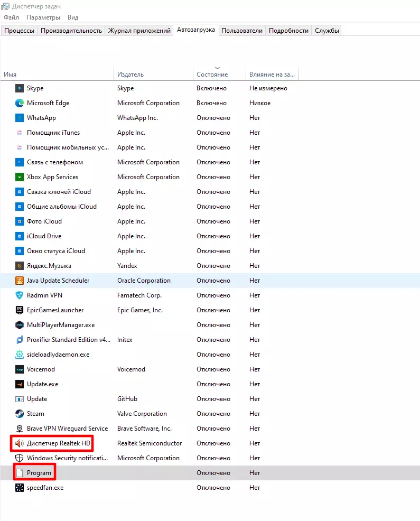Select the Фото iCloud icon

(x=19, y=221)
